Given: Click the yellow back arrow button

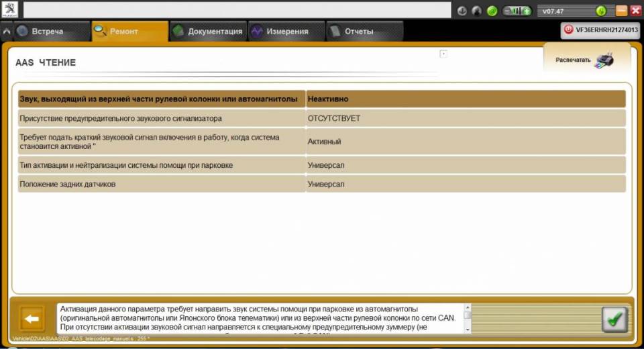Looking at the screenshot, I should tap(32, 318).
